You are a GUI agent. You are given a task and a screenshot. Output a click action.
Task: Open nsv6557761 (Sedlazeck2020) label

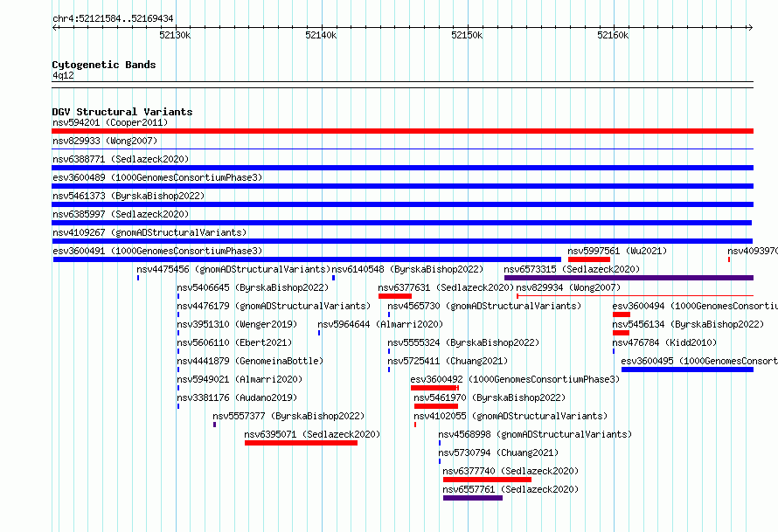(x=511, y=489)
